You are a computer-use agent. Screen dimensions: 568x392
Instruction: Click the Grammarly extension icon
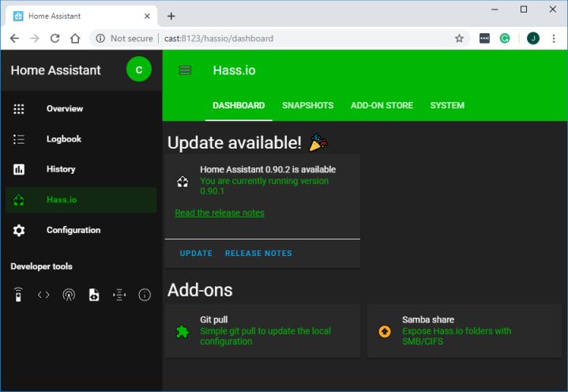click(x=505, y=38)
